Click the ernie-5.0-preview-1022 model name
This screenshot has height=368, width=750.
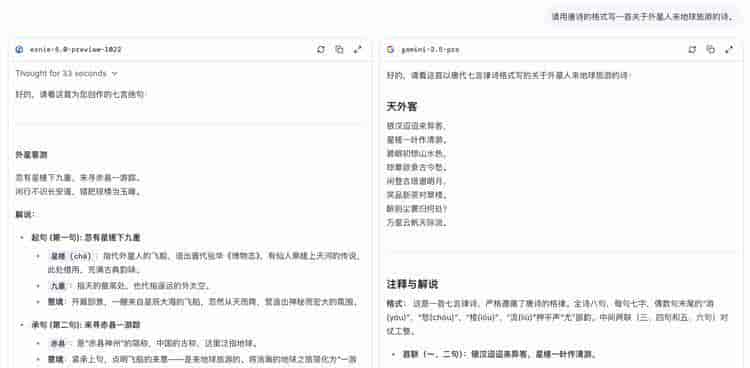point(76,49)
